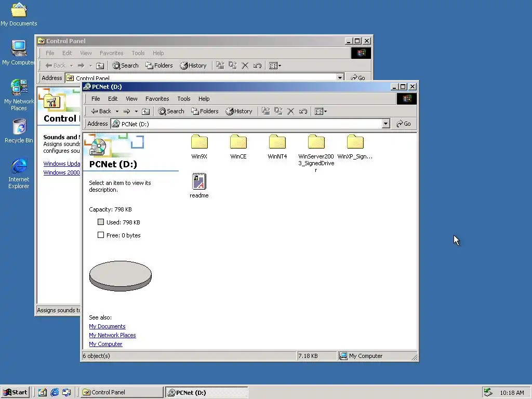Open the Win9X folder
Viewport: 532px width, 399px height.
[x=199, y=147]
